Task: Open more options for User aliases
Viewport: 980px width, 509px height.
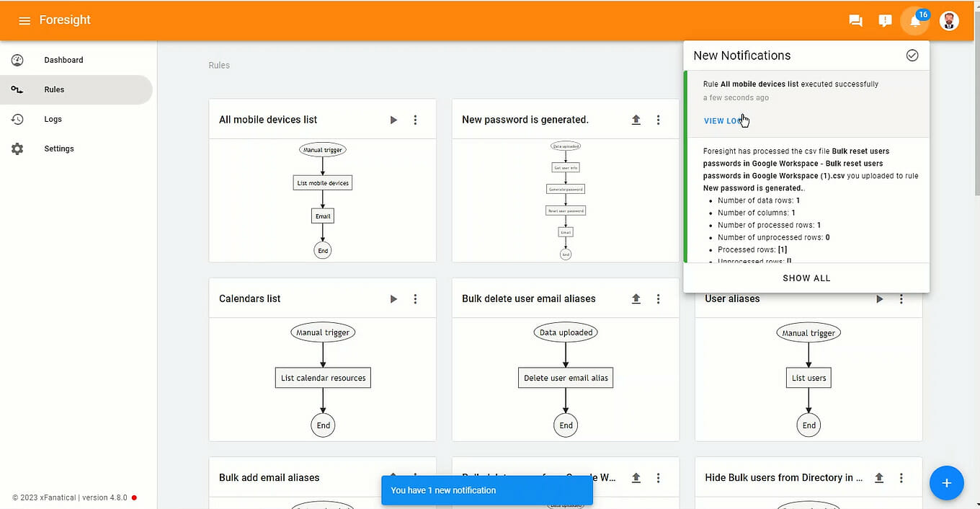Action: [901, 298]
